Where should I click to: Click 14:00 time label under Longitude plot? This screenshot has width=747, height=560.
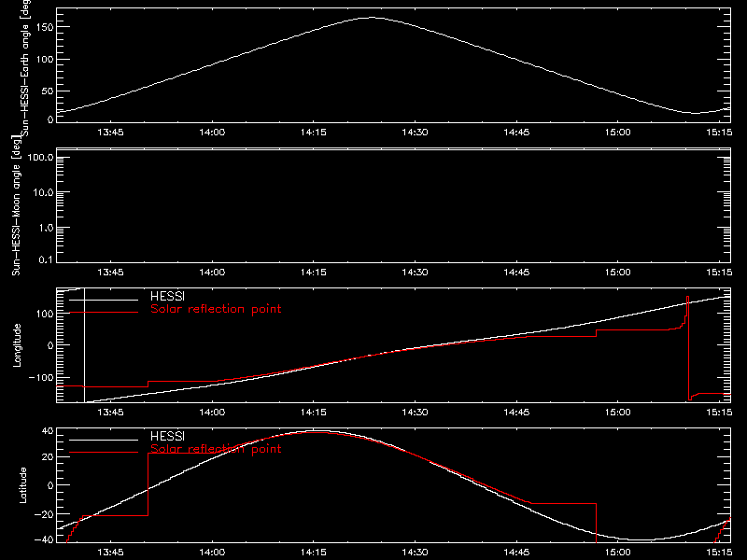212,412
